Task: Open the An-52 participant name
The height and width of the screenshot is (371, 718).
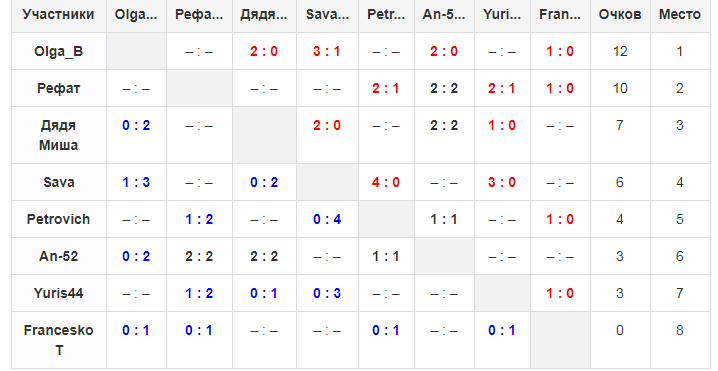Action: pos(59,256)
